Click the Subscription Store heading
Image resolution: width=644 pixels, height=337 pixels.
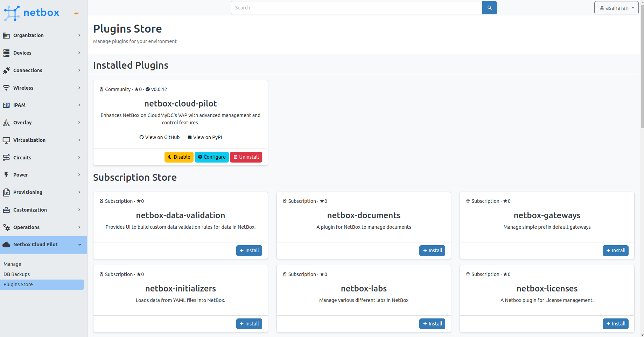[x=135, y=178]
